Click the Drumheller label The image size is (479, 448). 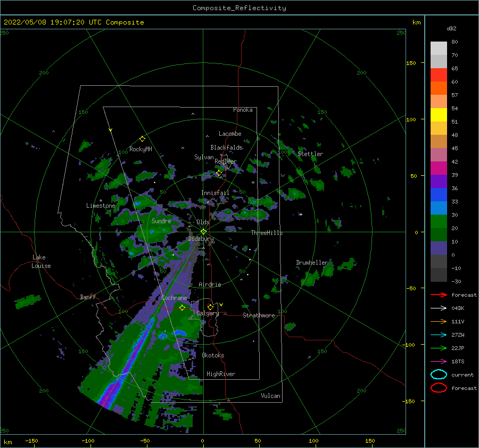(312, 263)
